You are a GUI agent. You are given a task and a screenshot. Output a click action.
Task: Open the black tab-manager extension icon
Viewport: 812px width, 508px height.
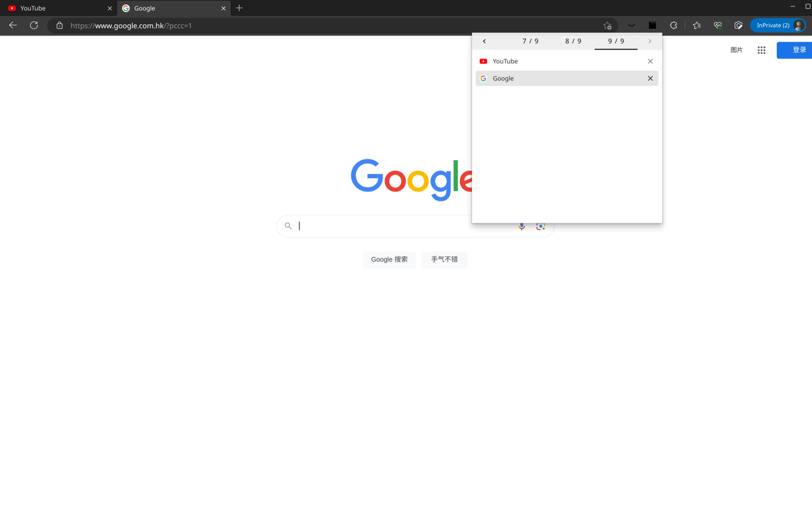click(x=652, y=25)
